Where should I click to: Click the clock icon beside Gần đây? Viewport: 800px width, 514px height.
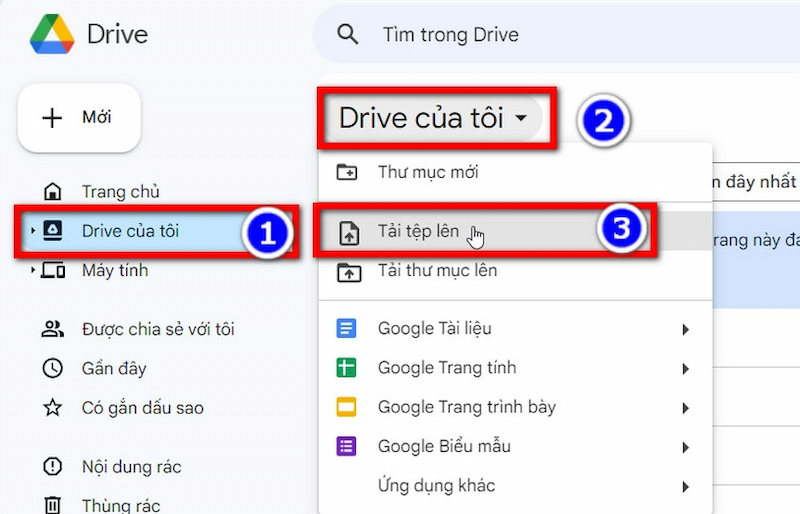pyautogui.click(x=53, y=368)
